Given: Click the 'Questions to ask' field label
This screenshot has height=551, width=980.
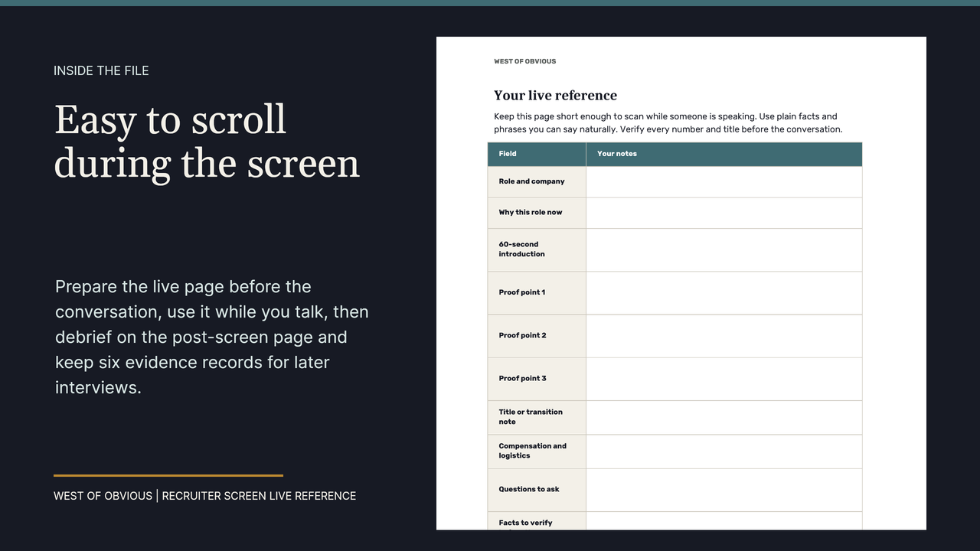Looking at the screenshot, I should click(529, 489).
